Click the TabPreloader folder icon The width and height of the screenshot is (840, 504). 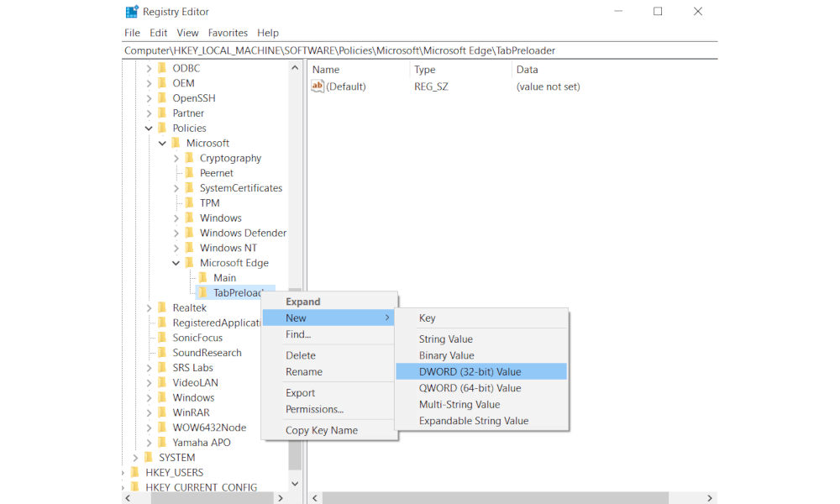pyautogui.click(x=203, y=293)
